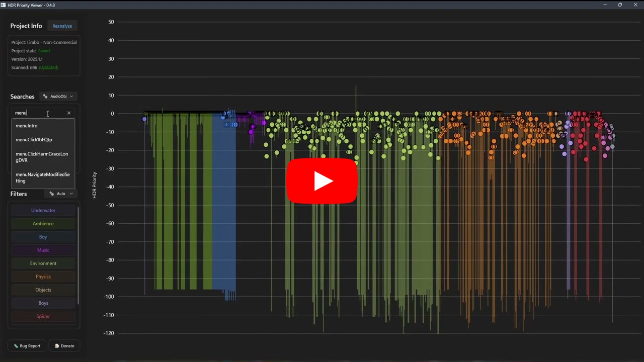Restore down the HDR Priority Viewer window
The height and width of the screenshot is (362, 644).
pyautogui.click(x=620, y=5)
